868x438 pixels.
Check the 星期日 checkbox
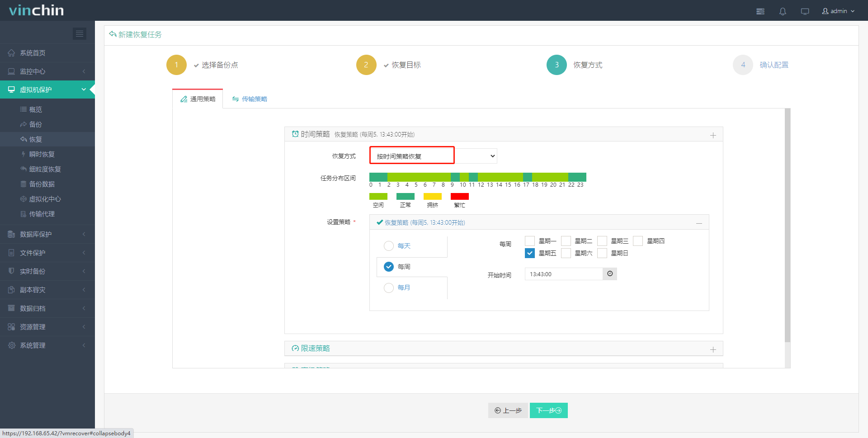pyautogui.click(x=602, y=253)
